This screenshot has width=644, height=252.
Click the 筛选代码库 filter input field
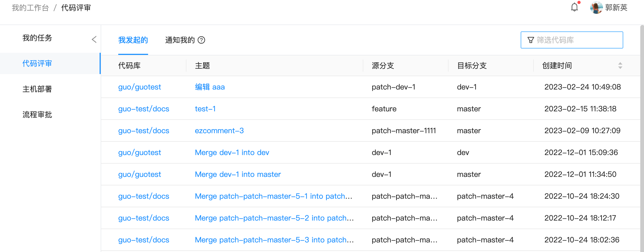coord(573,40)
